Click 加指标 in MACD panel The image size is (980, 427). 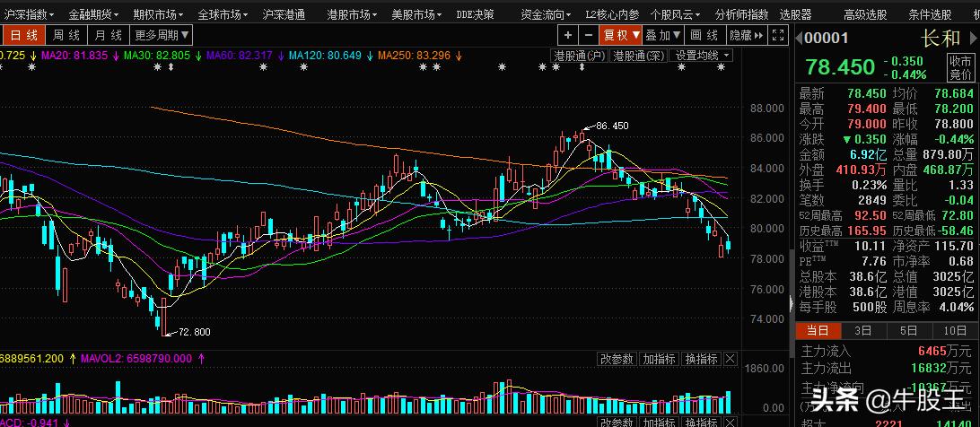[660, 423]
